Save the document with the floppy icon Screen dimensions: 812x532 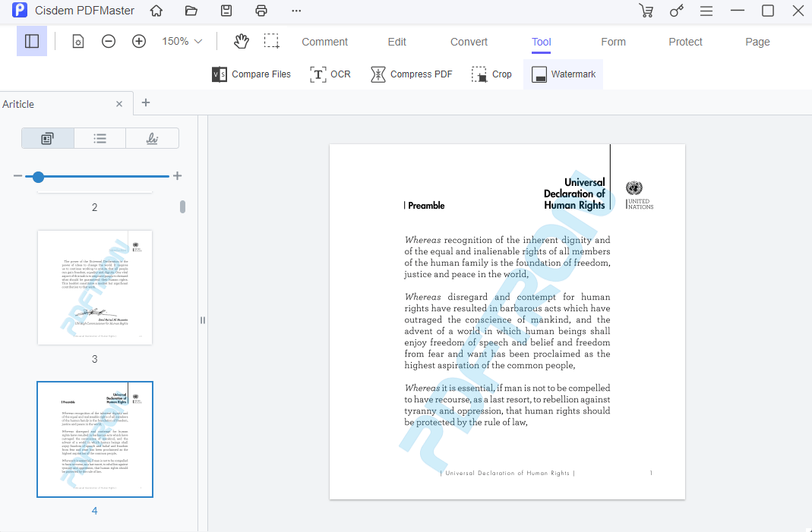(226, 11)
